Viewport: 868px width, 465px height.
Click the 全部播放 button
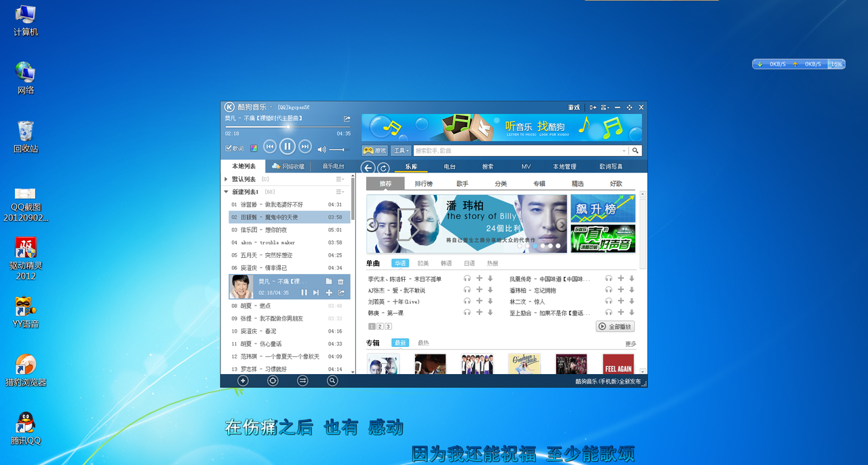(x=615, y=327)
